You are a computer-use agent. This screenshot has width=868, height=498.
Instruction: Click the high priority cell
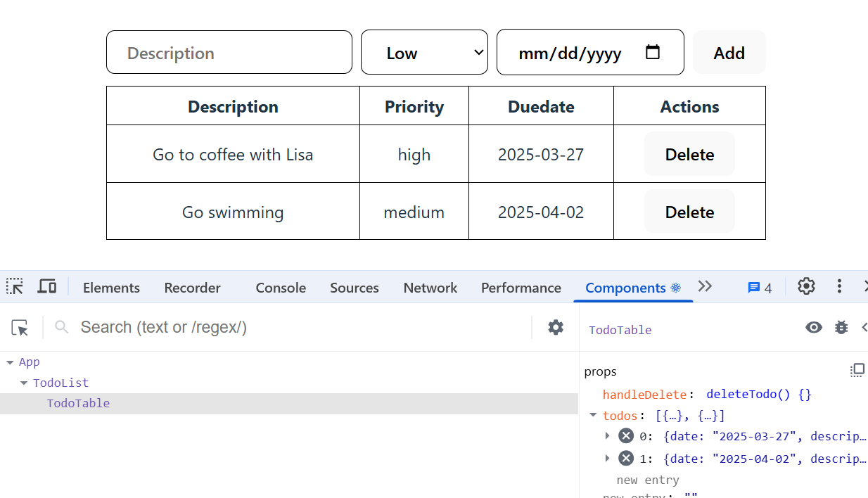point(414,154)
